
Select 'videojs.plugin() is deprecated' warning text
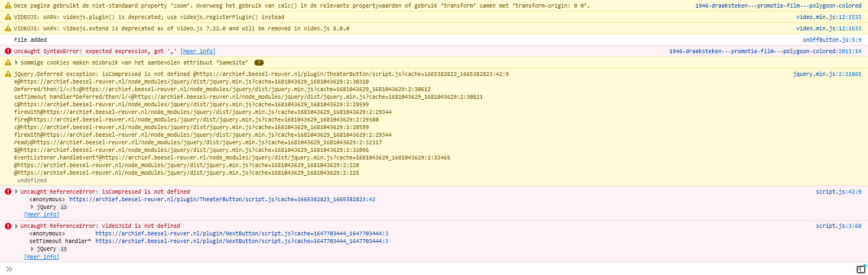[x=149, y=17]
